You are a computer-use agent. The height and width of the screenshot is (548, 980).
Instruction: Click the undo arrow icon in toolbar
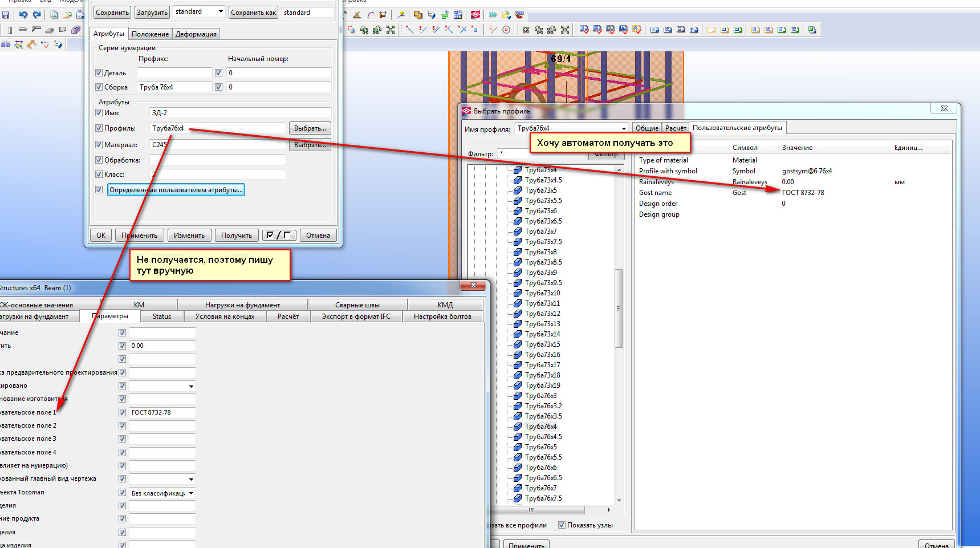point(23,15)
